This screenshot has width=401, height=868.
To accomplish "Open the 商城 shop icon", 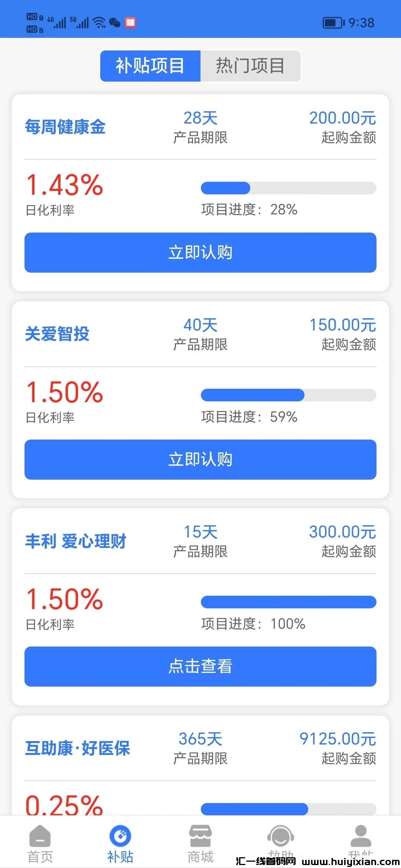I will coord(200,836).
